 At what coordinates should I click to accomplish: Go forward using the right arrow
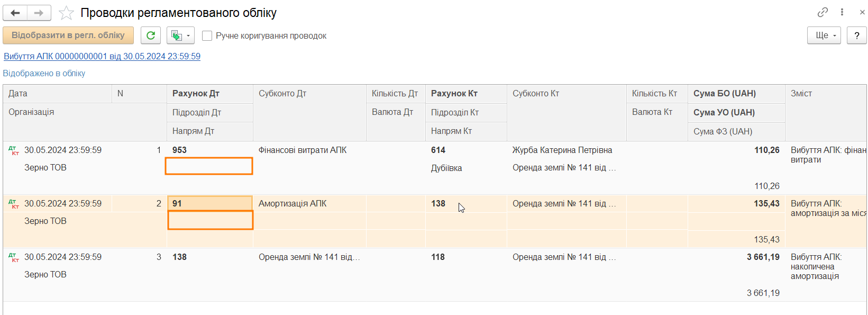pos(39,13)
